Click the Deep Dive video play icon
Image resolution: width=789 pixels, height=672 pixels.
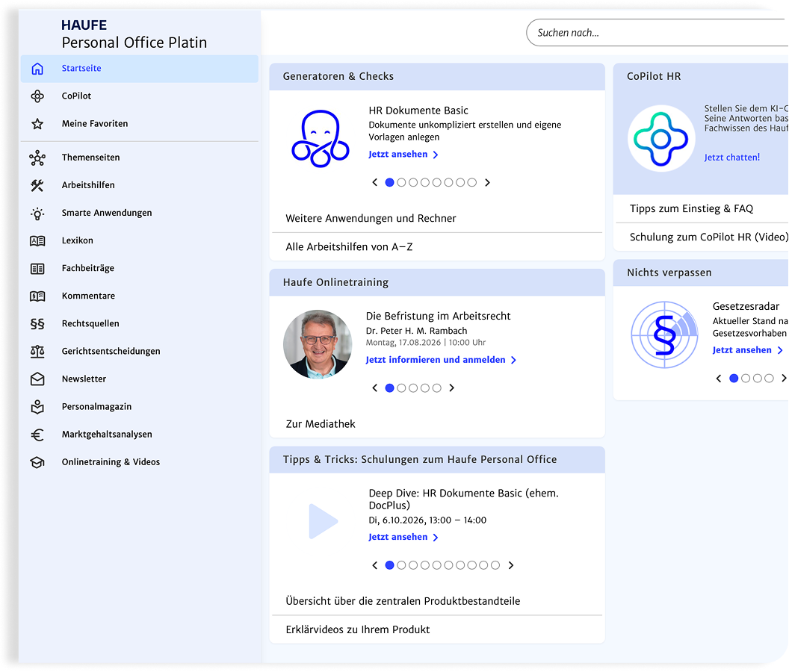[x=323, y=521]
